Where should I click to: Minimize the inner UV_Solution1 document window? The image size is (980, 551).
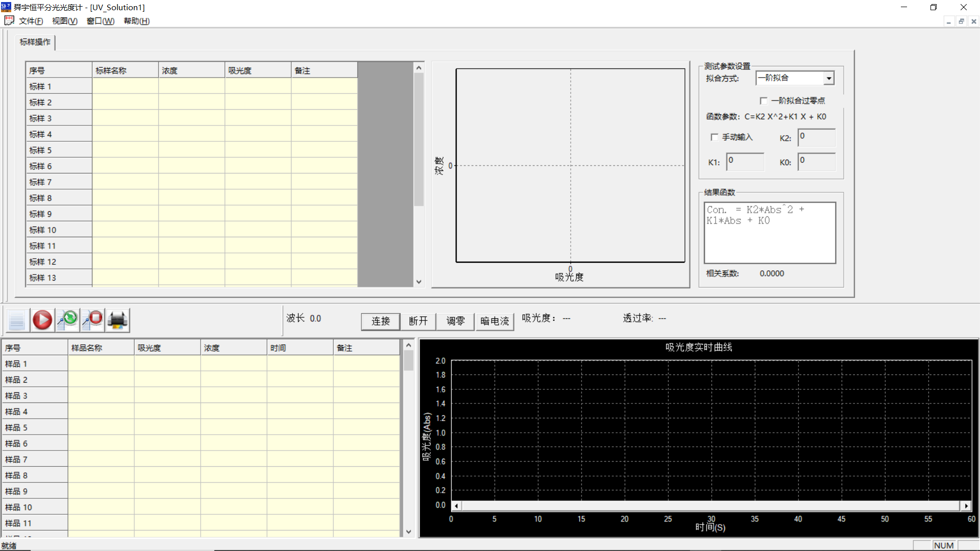tap(948, 21)
